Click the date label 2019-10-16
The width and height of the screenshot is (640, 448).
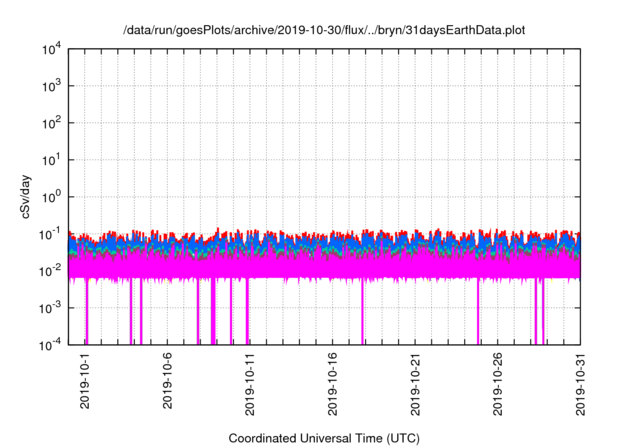click(333, 384)
